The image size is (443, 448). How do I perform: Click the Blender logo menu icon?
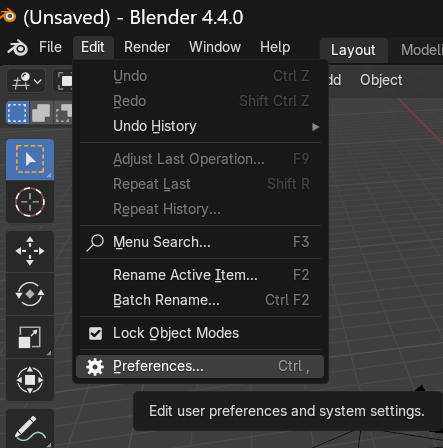[18, 47]
